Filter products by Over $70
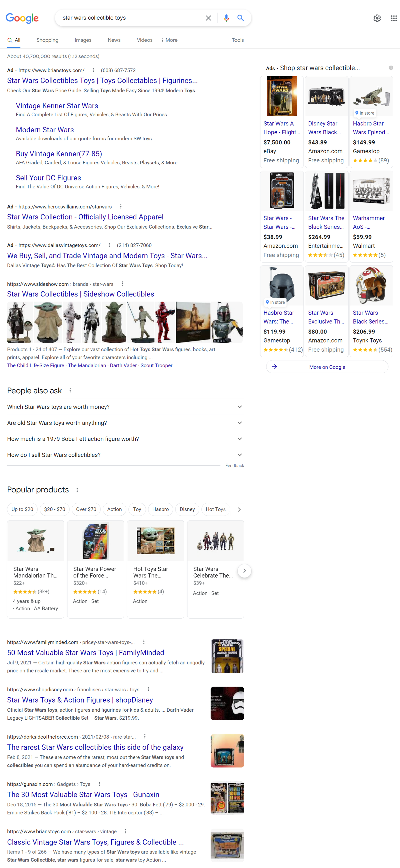400x868 pixels. [x=86, y=509]
